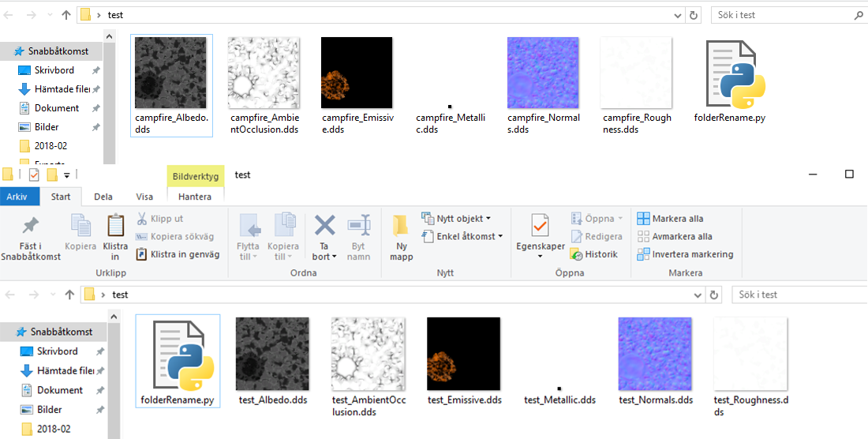Click 'Sök i test' search box in lower window
This screenshot has height=439, width=868.
tap(799, 295)
